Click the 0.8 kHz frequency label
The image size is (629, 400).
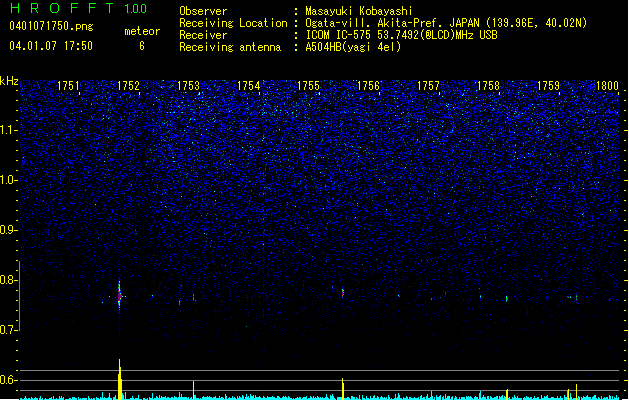coord(8,280)
